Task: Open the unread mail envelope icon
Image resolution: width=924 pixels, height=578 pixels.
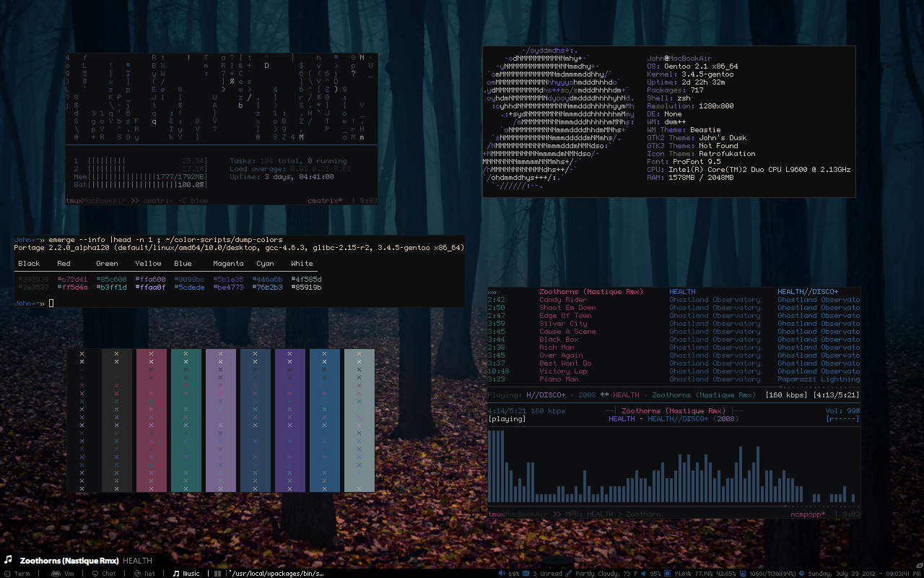Action: coord(526,574)
